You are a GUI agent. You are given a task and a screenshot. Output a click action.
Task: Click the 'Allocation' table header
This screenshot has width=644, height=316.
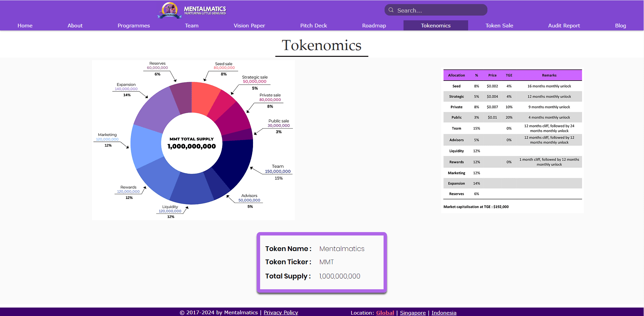click(456, 75)
